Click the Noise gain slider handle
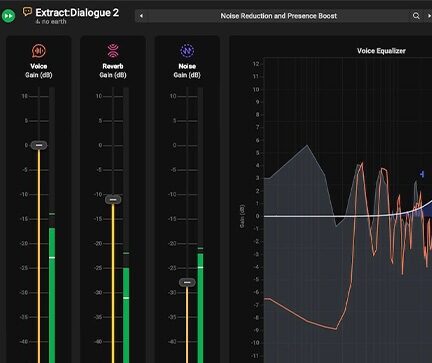This screenshot has height=363, width=432. (x=187, y=283)
